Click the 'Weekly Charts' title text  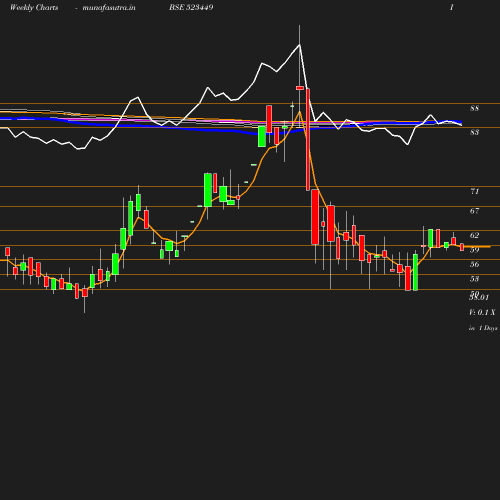coord(34,7)
